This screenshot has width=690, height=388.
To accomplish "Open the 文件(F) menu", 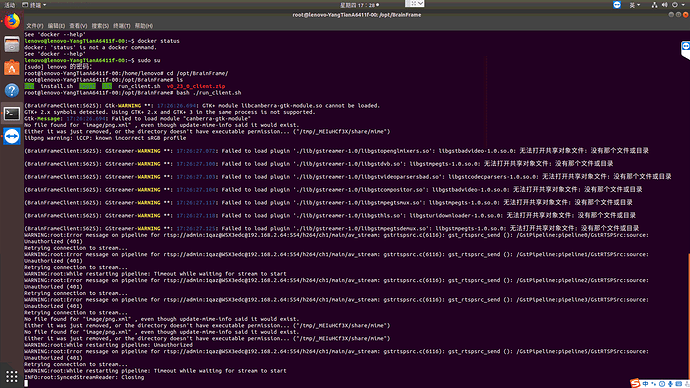I will [34, 26].
